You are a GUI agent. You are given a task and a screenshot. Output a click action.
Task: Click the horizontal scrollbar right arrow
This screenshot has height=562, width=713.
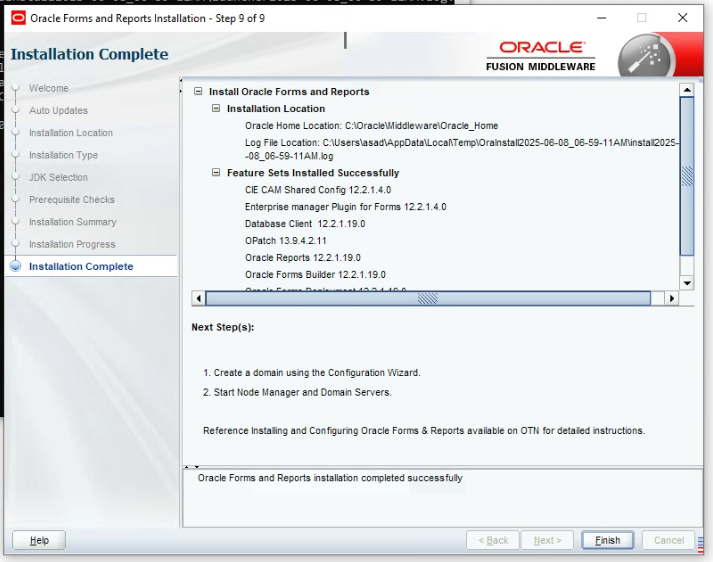pyautogui.click(x=672, y=298)
